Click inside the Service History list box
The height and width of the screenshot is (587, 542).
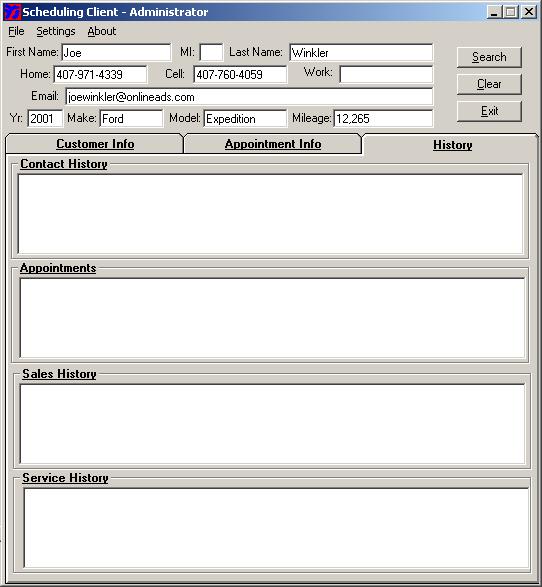point(276,528)
